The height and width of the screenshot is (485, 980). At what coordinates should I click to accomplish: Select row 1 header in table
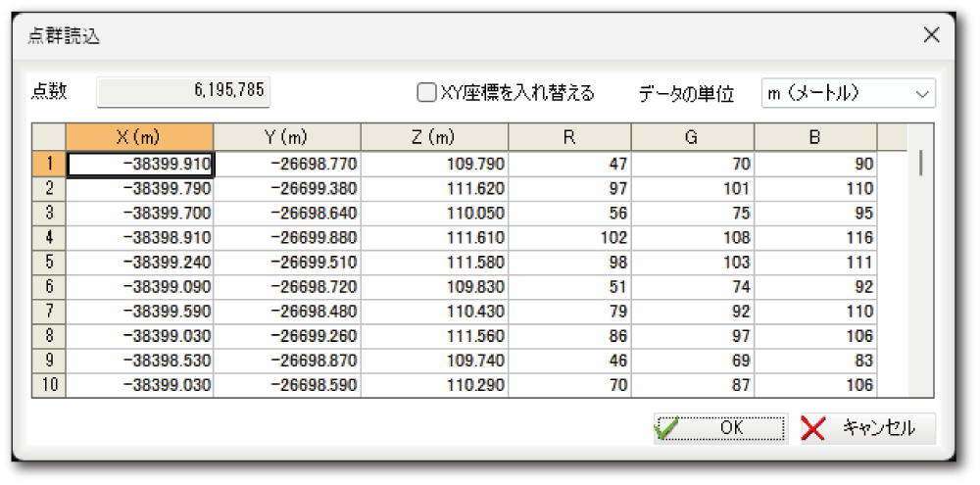click(x=49, y=164)
